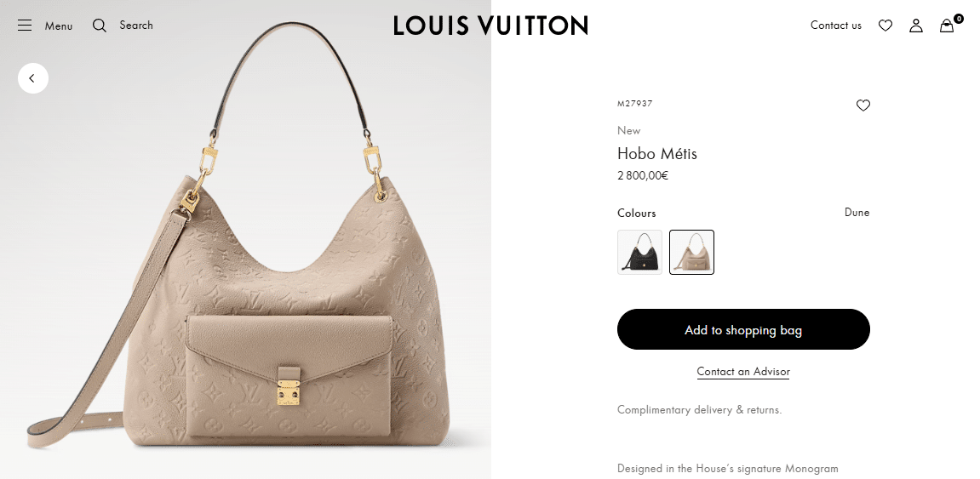The width and height of the screenshot is (980, 479).
Task: Open the wishlist heart in the header
Action: click(885, 26)
